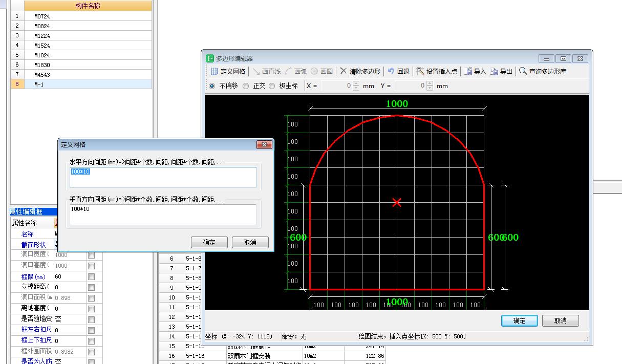Decrease Y value with stepper down arrow
The height and width of the screenshot is (364, 622).
[430, 89]
